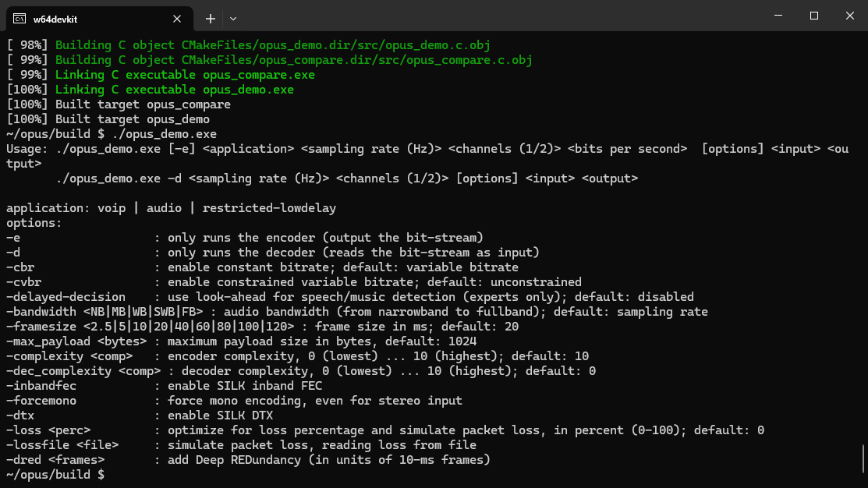This screenshot has height=488, width=868.
Task: Click the Usage: line text
Action: click(427, 156)
